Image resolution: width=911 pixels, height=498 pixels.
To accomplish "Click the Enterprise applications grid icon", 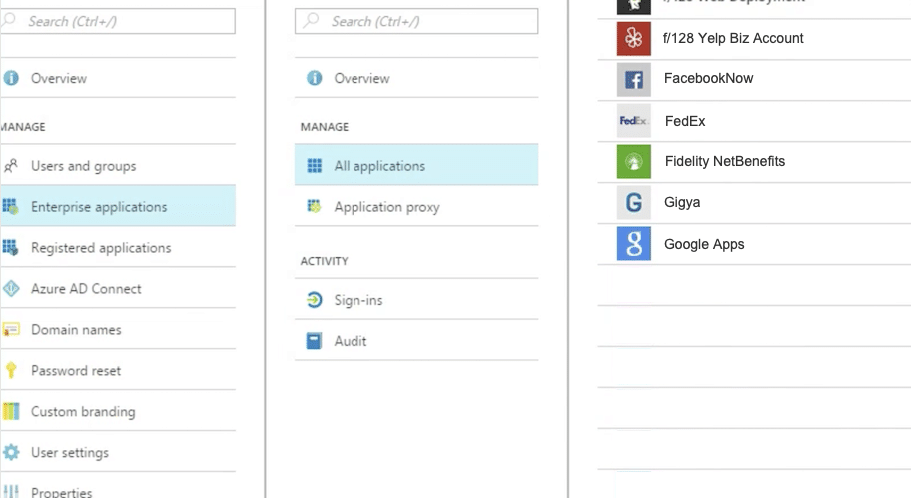I will pyautogui.click(x=10, y=206).
